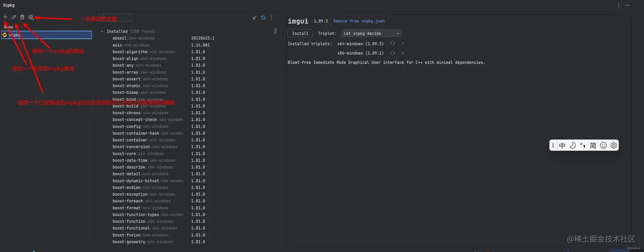This screenshot has height=252, width=644.
Task: Hide the Vcpkg tool window
Action: 627,5
